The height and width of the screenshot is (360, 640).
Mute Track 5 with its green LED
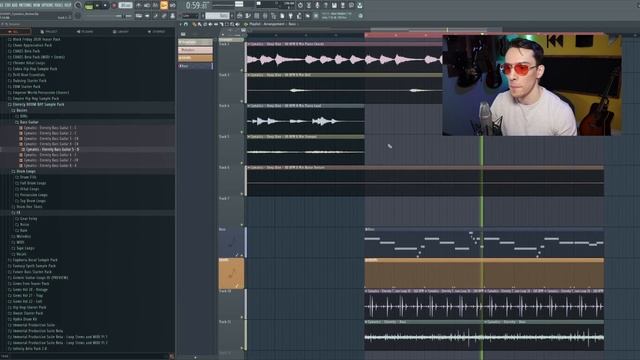[242, 163]
